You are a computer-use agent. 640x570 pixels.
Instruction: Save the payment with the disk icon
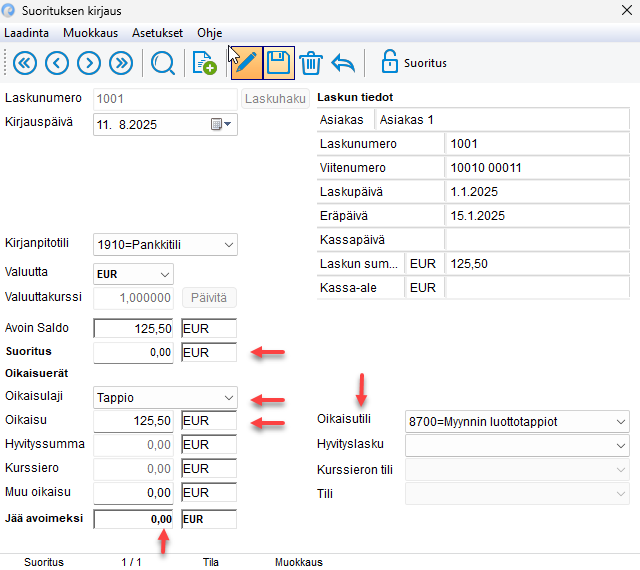[279, 63]
